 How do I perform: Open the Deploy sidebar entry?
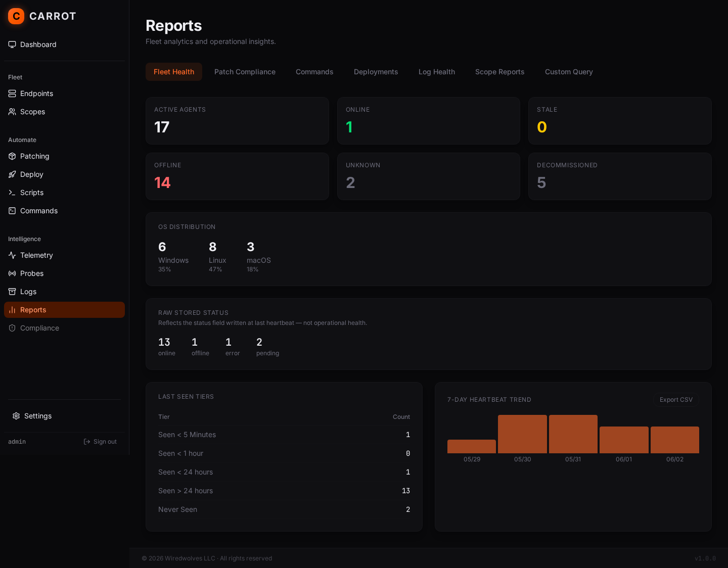pos(64,174)
